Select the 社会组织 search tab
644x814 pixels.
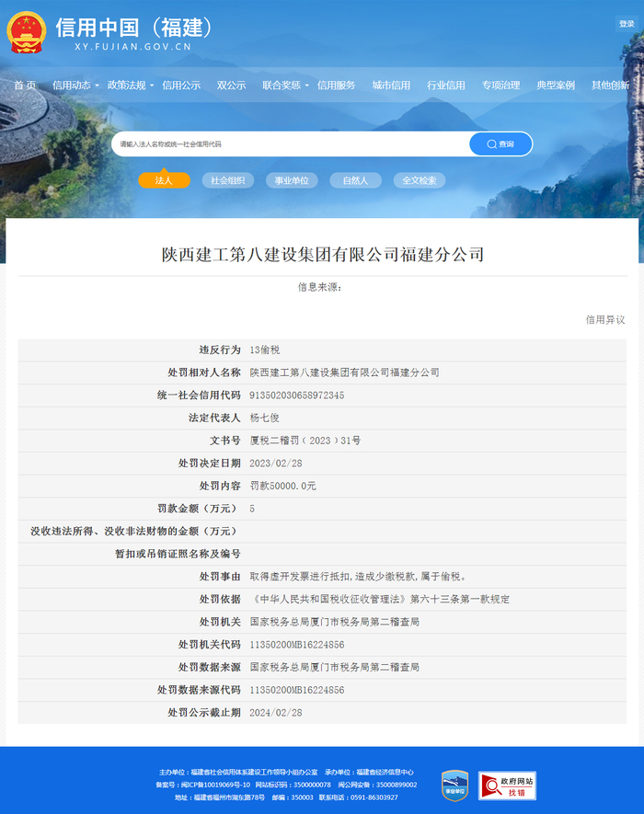point(228,180)
